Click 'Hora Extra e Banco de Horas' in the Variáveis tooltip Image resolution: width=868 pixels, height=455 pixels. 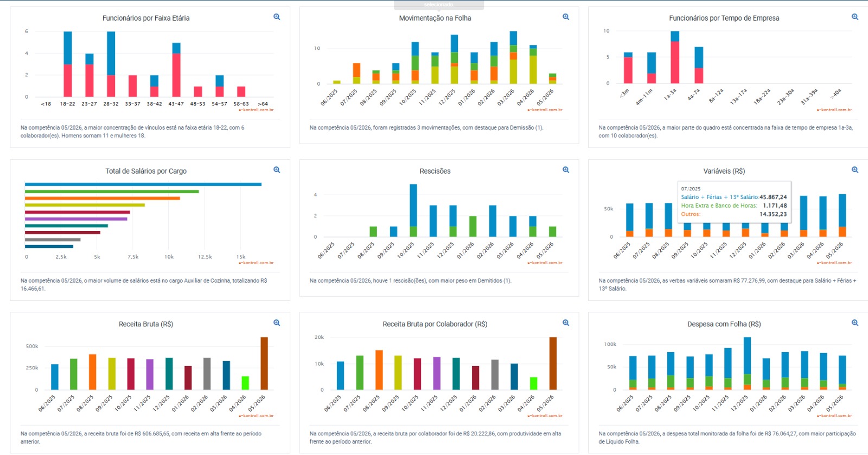[x=719, y=206]
